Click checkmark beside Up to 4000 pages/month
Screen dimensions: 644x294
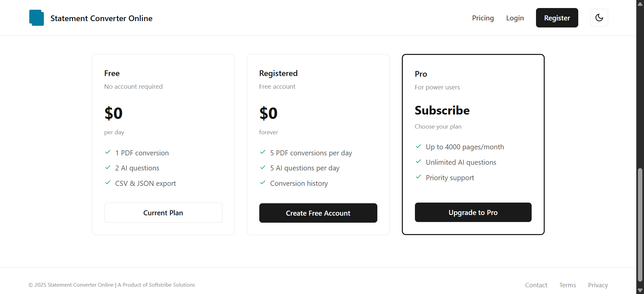click(419, 146)
